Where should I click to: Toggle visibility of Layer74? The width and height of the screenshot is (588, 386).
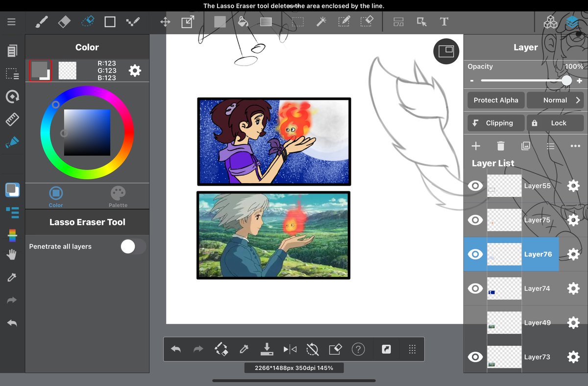[475, 289]
